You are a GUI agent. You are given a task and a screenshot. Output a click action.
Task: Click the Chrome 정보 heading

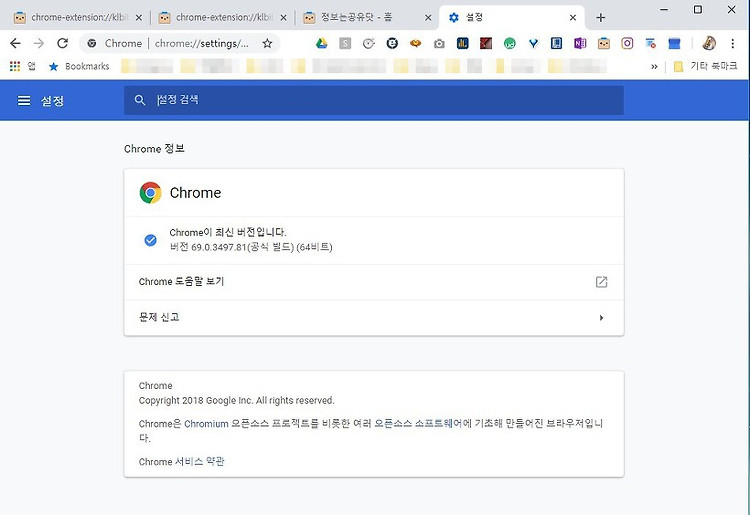(x=154, y=149)
